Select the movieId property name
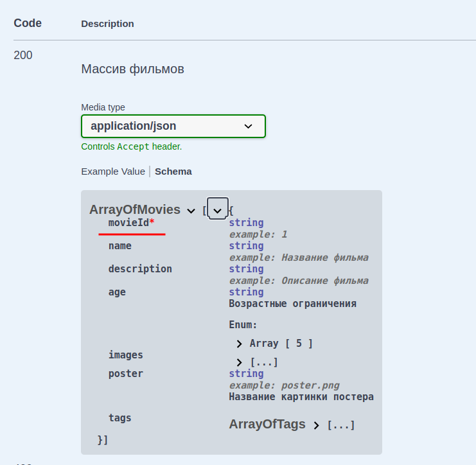 [128, 223]
